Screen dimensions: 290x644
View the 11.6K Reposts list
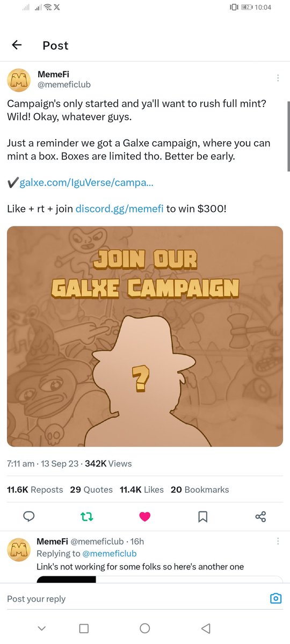pyautogui.click(x=35, y=489)
